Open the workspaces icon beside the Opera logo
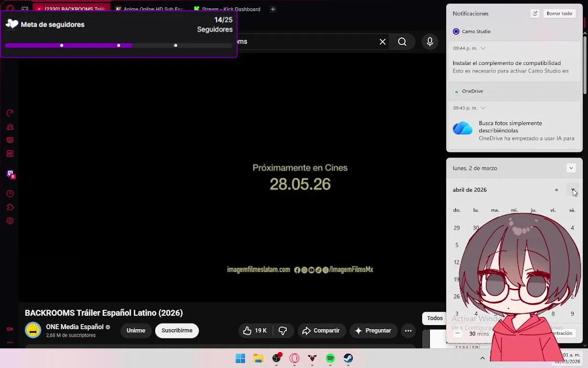This screenshot has width=588, height=368. (x=24, y=9)
